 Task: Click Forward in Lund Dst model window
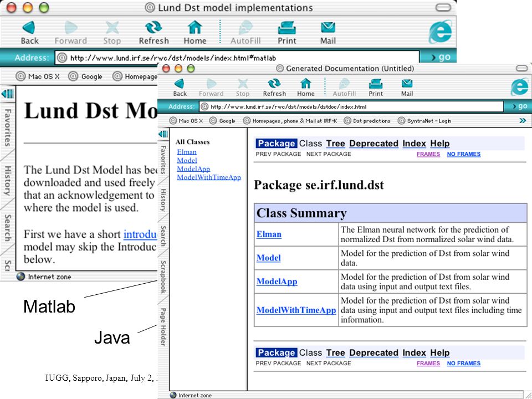(70, 33)
